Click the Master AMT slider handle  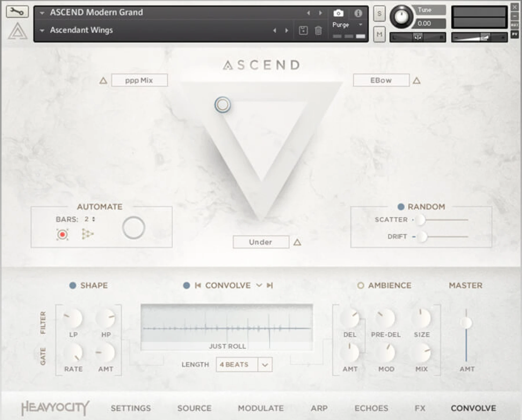click(x=466, y=323)
